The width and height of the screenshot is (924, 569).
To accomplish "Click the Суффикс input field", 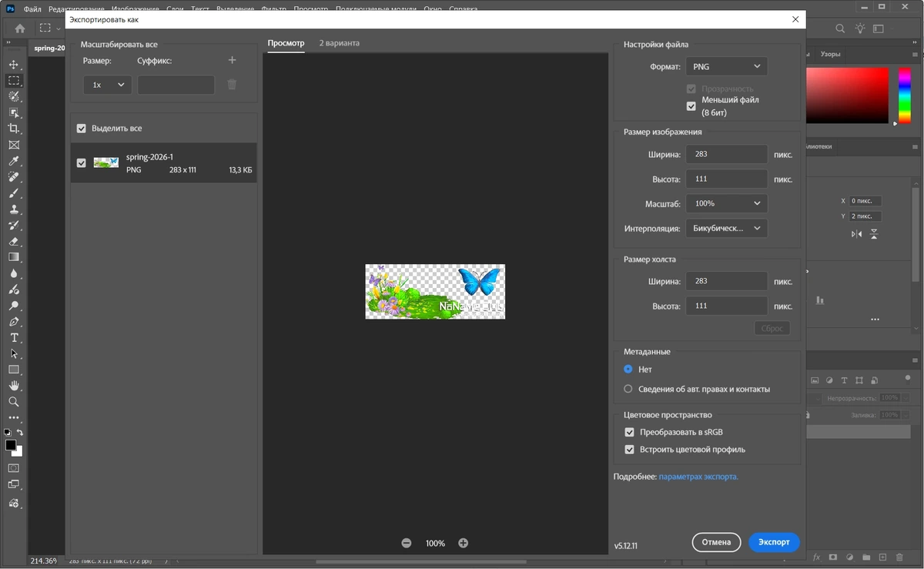I will point(176,85).
